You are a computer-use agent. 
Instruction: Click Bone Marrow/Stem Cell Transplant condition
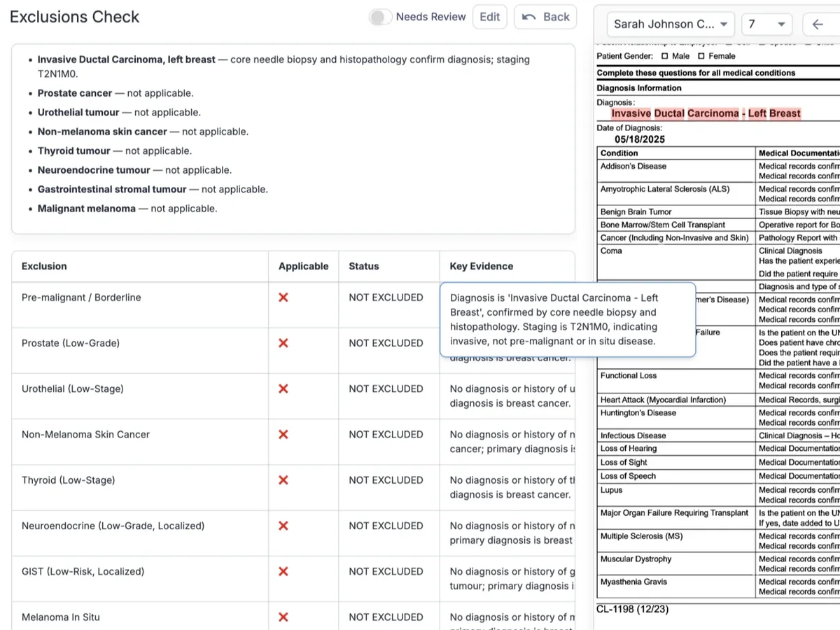point(663,225)
